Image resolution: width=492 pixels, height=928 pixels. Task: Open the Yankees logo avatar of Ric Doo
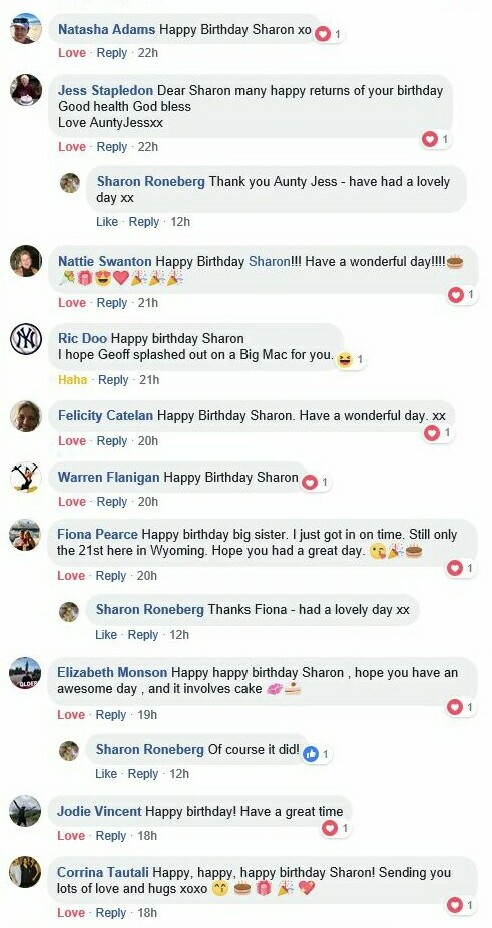(26, 339)
